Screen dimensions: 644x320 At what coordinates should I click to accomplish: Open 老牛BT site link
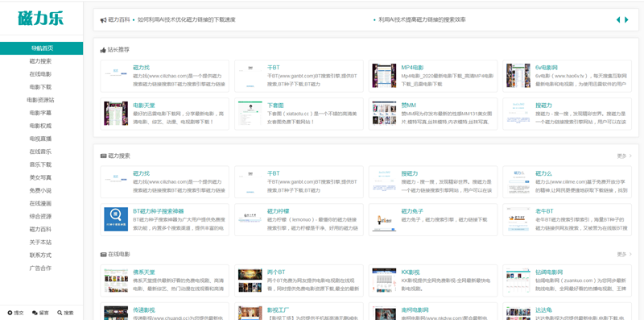(545, 211)
